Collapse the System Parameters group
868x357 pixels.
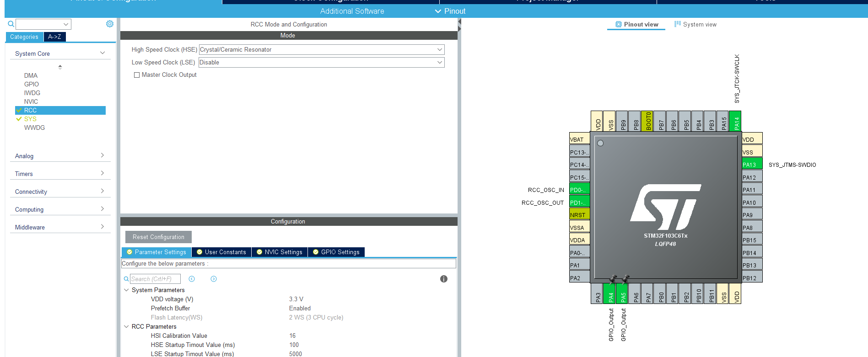pos(126,290)
